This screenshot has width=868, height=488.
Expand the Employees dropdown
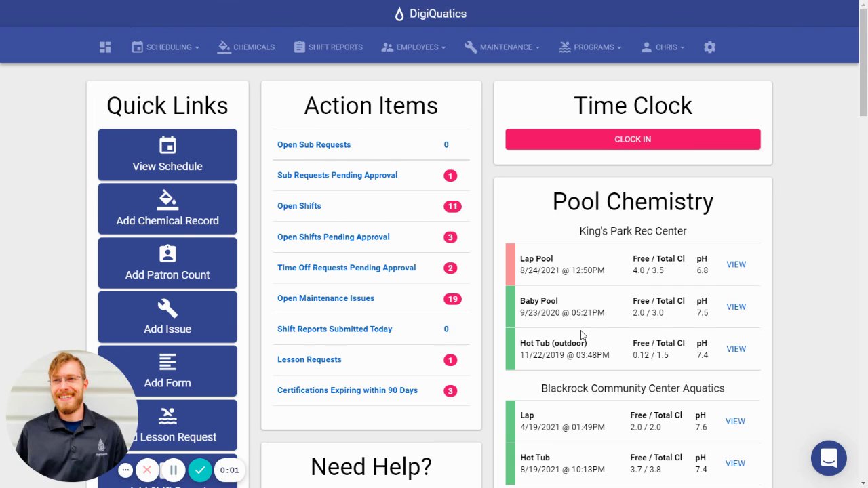[413, 47]
